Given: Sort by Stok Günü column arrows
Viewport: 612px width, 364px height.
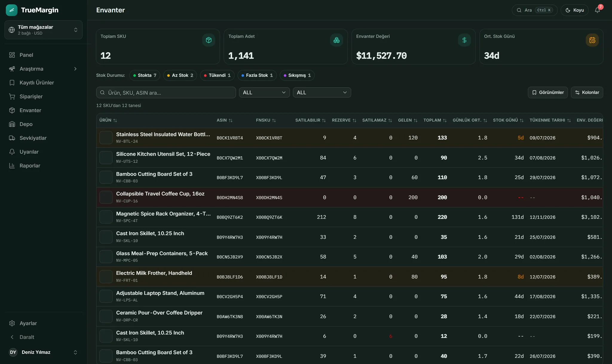Looking at the screenshot, I should 521,120.
